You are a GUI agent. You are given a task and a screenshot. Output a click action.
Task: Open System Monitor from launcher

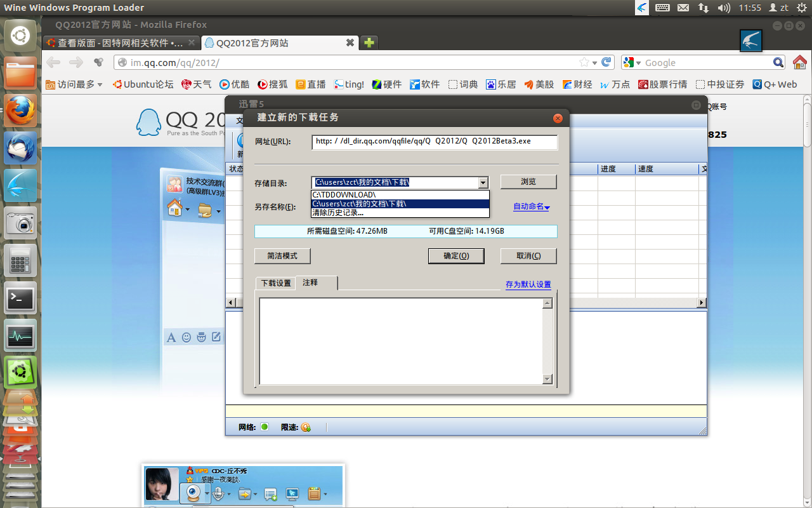tap(20, 335)
